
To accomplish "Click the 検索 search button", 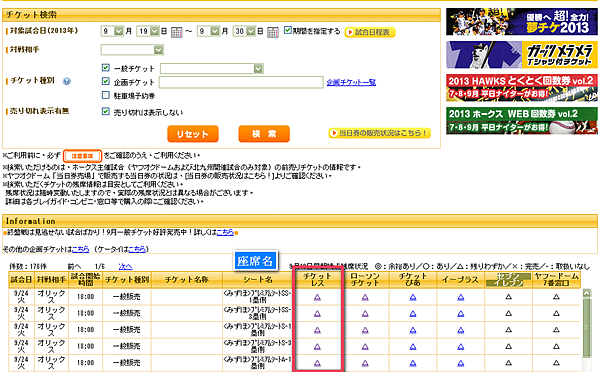I will (264, 134).
